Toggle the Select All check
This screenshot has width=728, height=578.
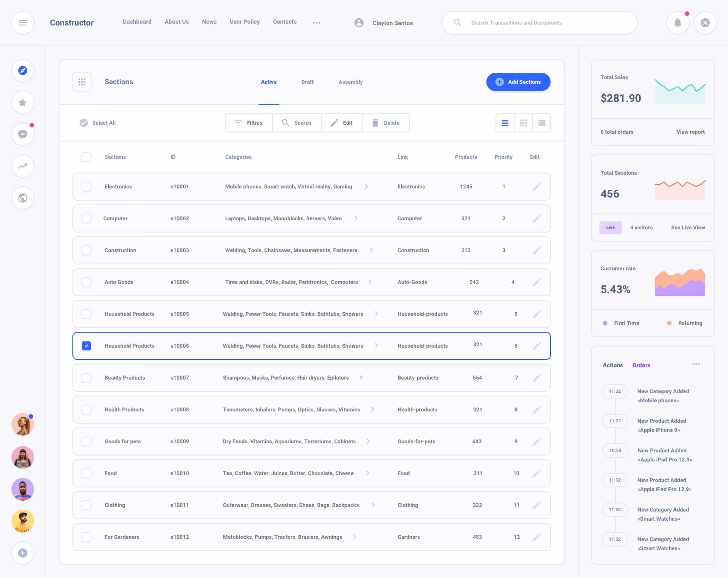click(x=84, y=123)
